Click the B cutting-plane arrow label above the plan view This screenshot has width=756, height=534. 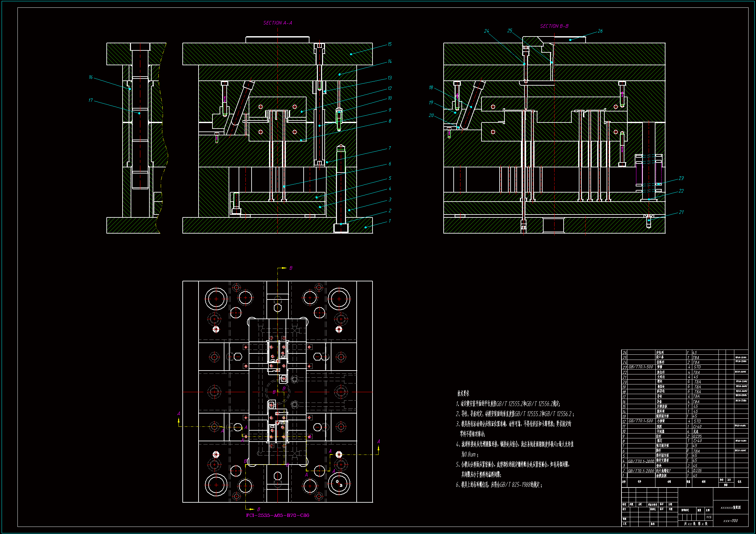pyautogui.click(x=291, y=268)
